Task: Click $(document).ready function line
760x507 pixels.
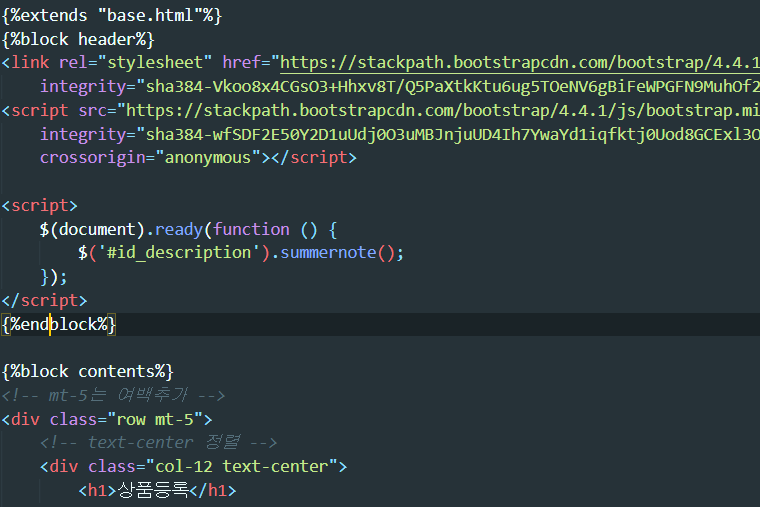Action: coord(189,229)
